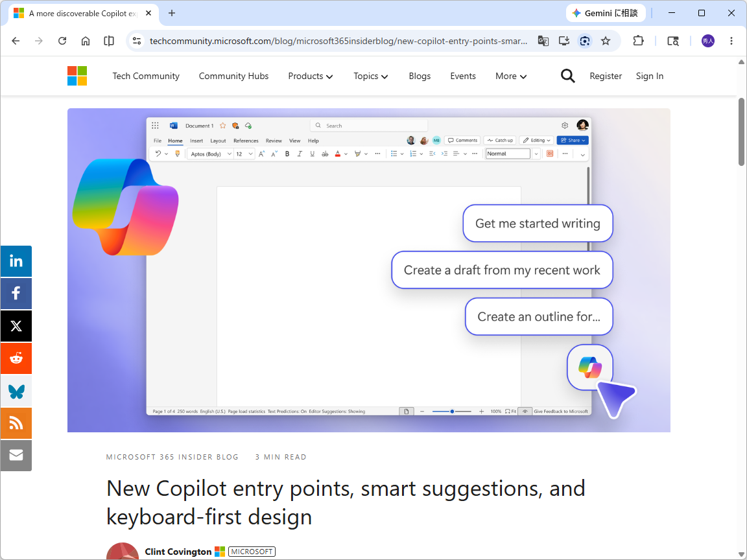747x560 pixels.
Task: Close the Copilot article tab
Action: click(x=148, y=14)
